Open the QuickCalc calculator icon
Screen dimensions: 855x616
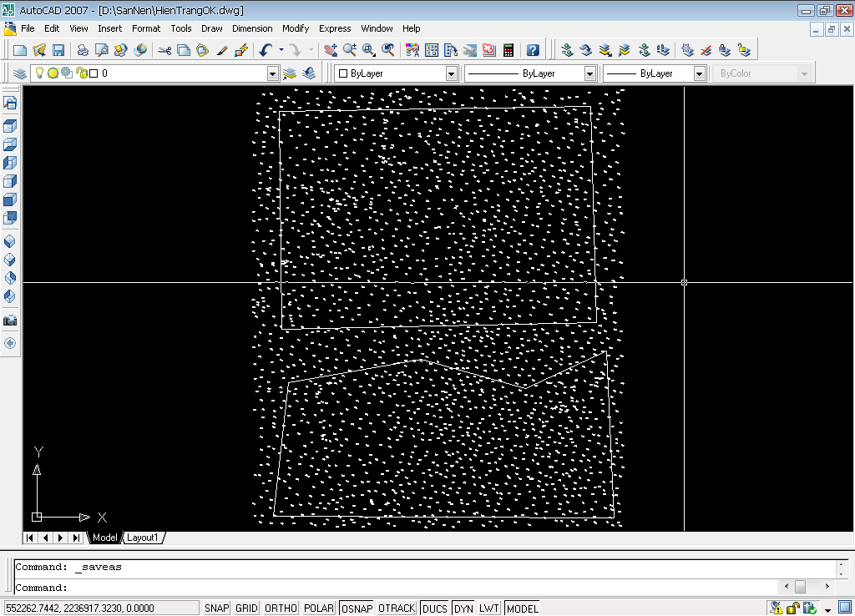(x=508, y=50)
